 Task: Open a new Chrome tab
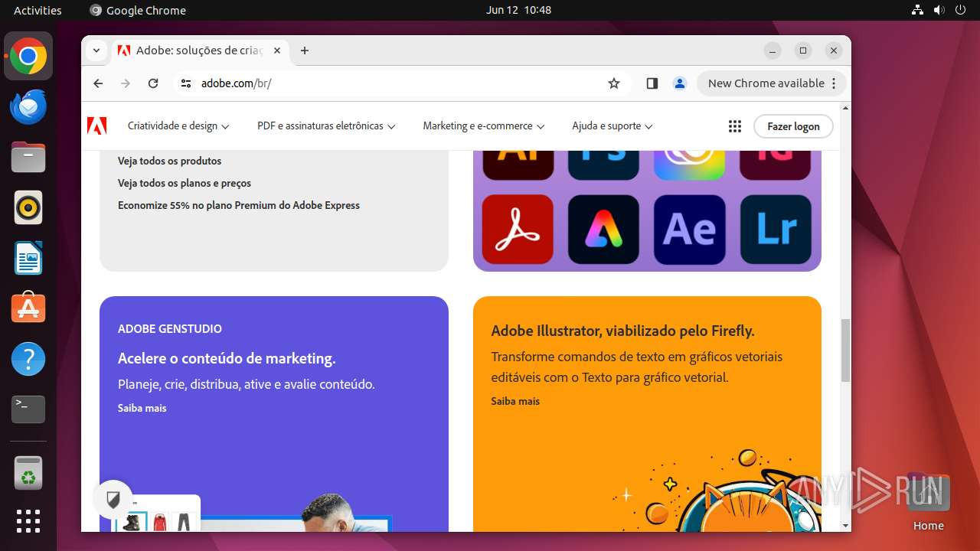point(305,51)
